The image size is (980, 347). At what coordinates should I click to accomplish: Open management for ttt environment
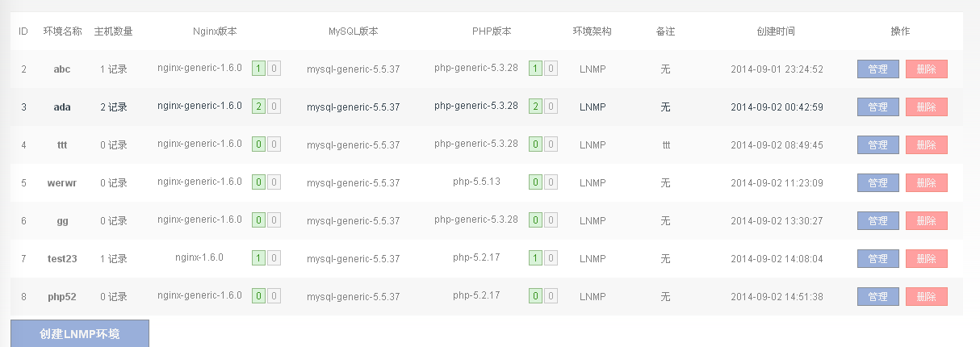(877, 145)
